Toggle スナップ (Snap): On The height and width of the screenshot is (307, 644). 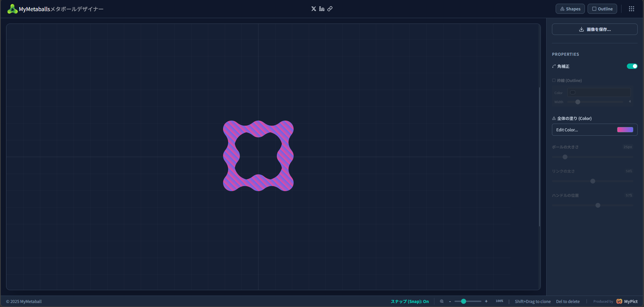pos(410,301)
